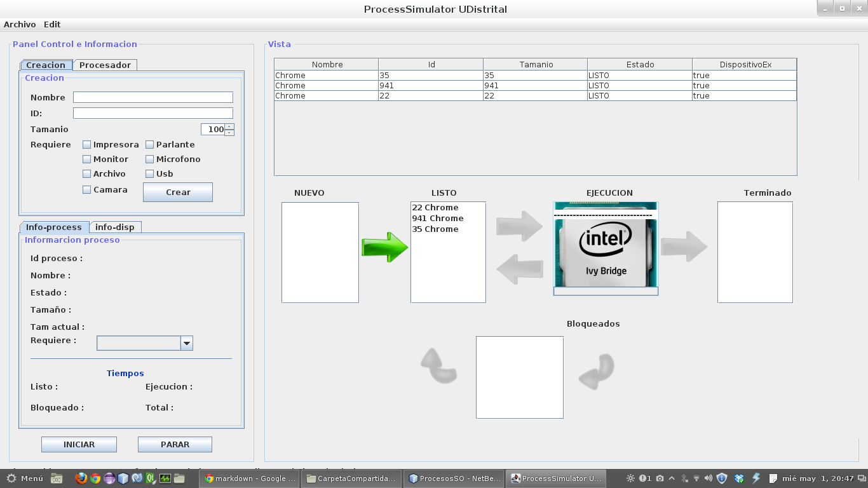The image size is (868, 488).
Task: Open the Edit menu
Action: point(52,24)
